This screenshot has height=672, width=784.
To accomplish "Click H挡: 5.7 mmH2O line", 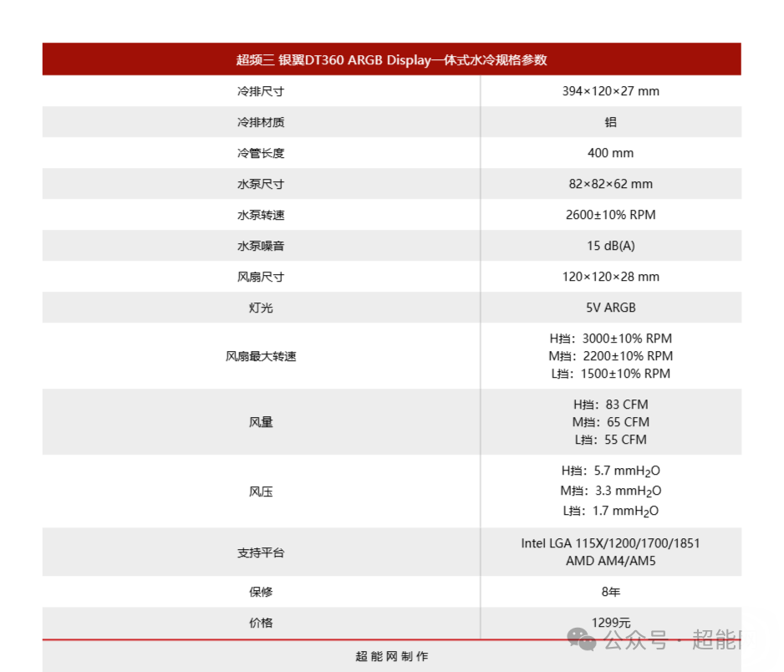I will coord(610,471).
